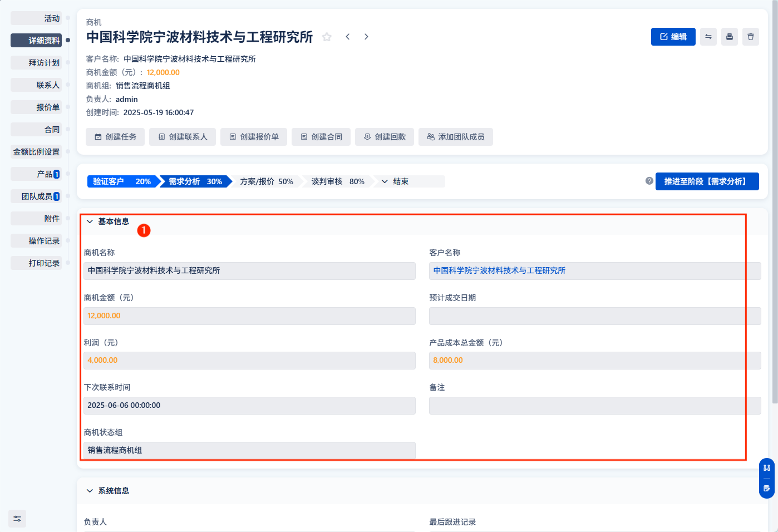Click 推进至阶段【需求分析】 button
Viewport: 778px width, 532px height.
(x=707, y=181)
